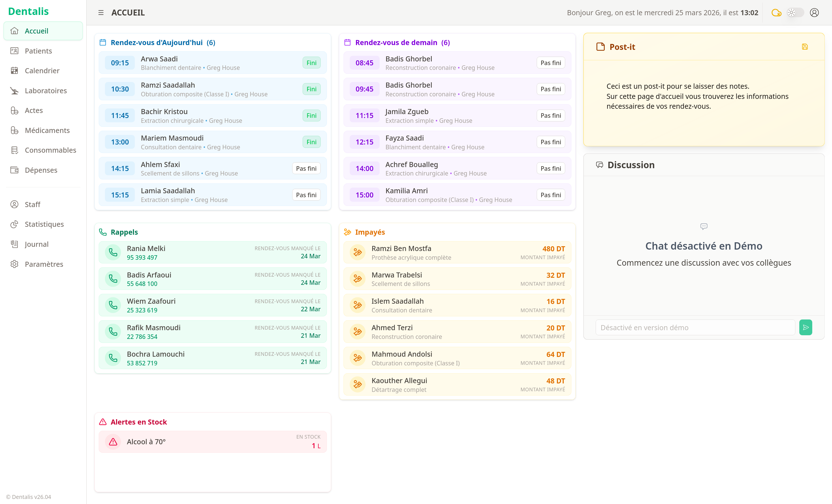Open Mariem Masmoudi 13:00 appointment
Image resolution: width=832 pixels, height=504 pixels.
pyautogui.click(x=203, y=142)
